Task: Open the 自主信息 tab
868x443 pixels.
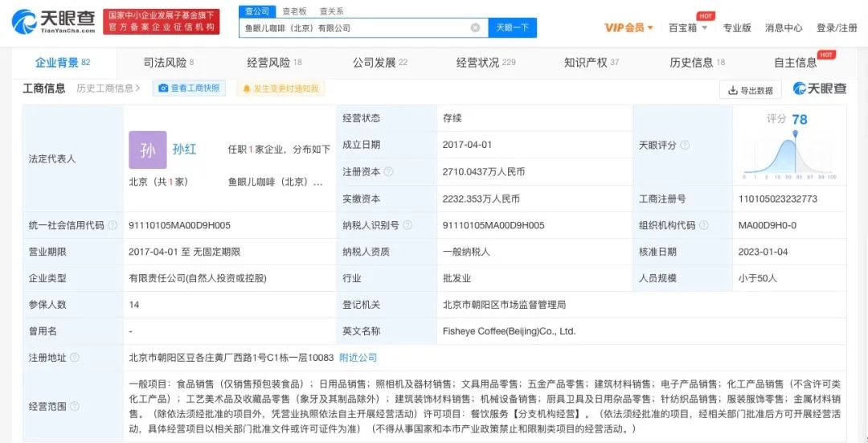Action: [x=796, y=63]
